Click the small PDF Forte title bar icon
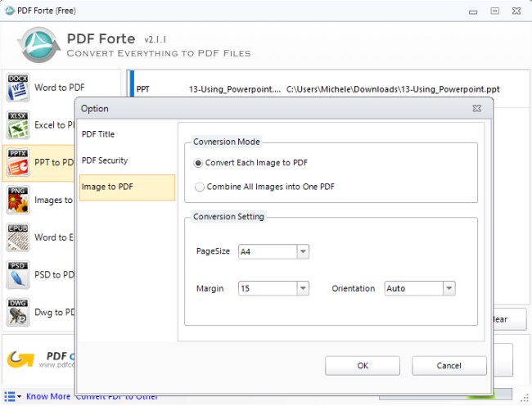The height and width of the screenshot is (406, 532). click(x=10, y=11)
